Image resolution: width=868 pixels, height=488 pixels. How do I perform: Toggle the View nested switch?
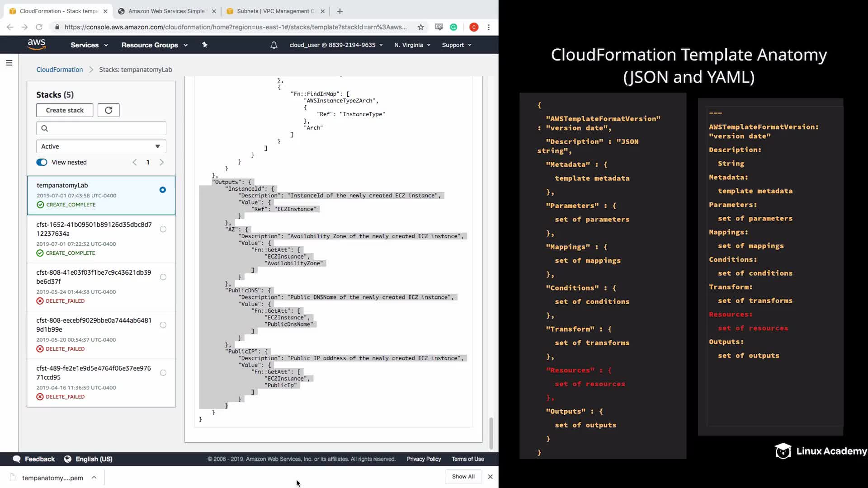click(42, 162)
